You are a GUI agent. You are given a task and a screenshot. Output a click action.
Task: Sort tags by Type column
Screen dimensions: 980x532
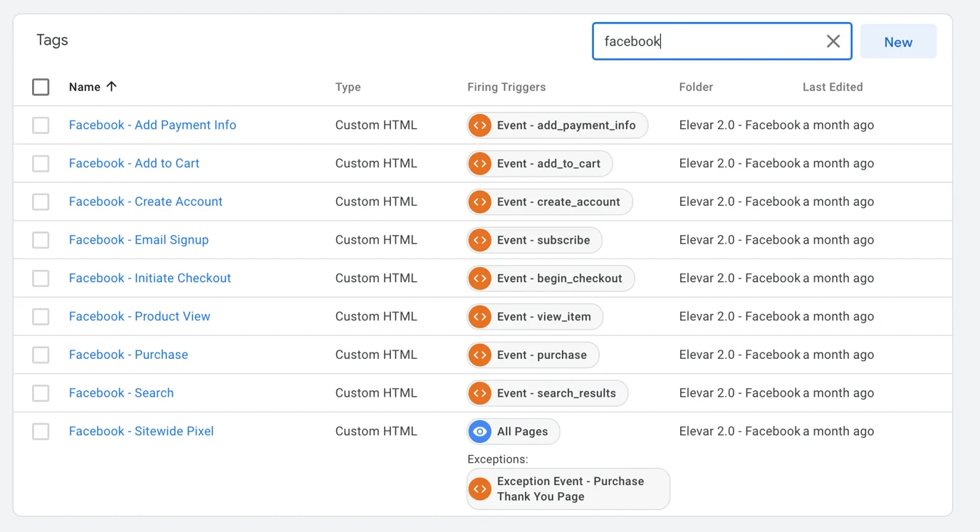click(x=348, y=87)
